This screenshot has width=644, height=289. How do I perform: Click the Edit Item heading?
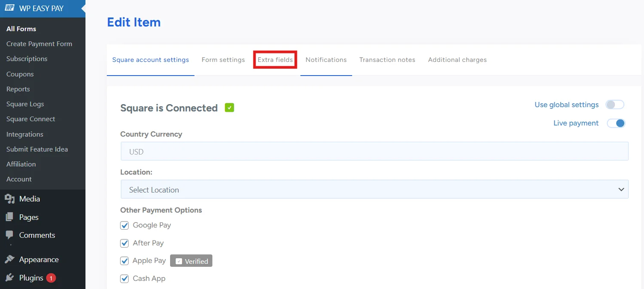point(134,22)
